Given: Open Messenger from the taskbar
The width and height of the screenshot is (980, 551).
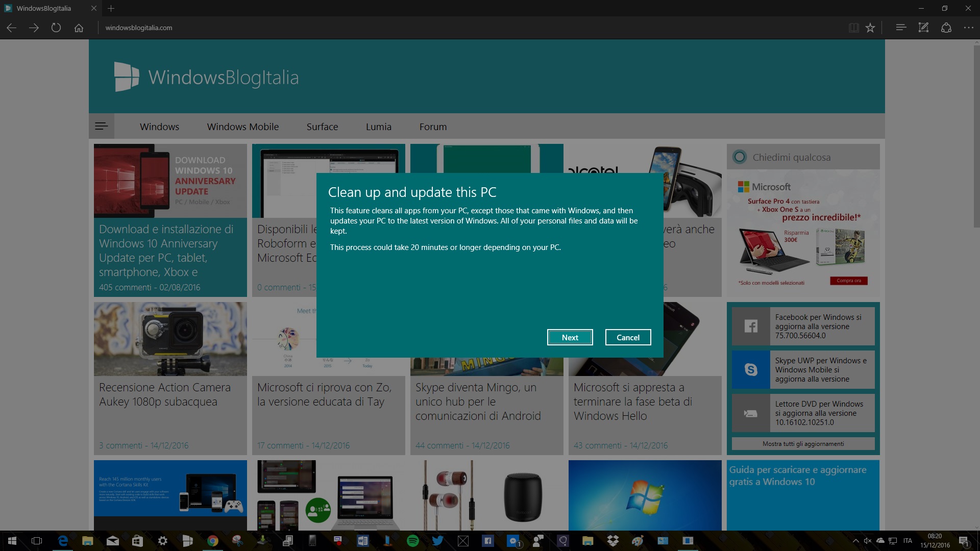Looking at the screenshot, I should click(x=513, y=541).
